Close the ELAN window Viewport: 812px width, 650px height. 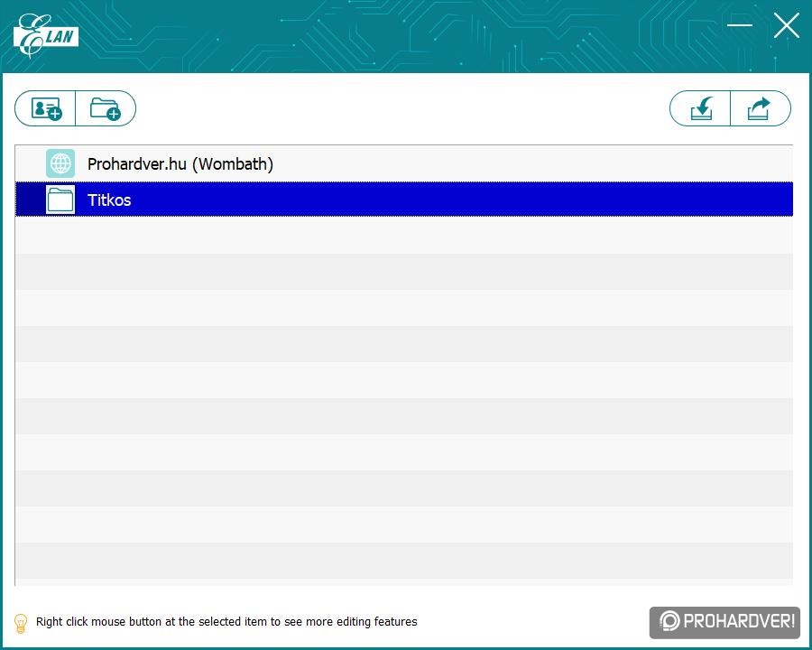click(786, 25)
